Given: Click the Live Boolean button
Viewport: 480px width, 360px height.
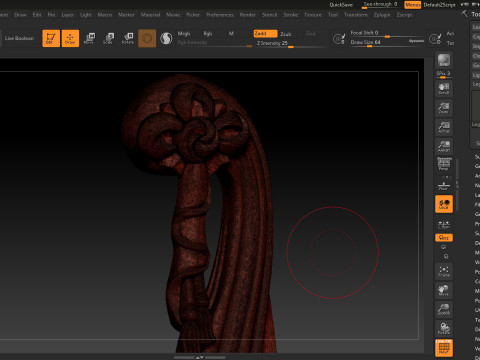Looking at the screenshot, I should 19,38.
